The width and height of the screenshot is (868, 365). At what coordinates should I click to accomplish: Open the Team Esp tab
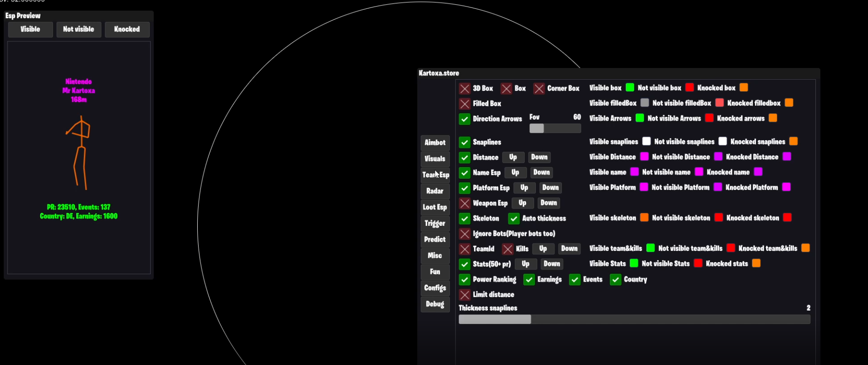tap(435, 175)
